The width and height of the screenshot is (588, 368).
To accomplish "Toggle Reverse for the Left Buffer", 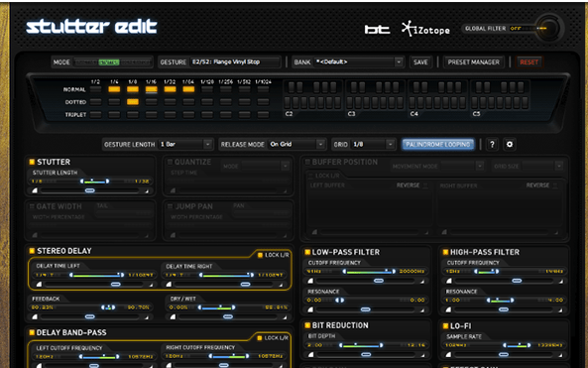I will (x=425, y=184).
